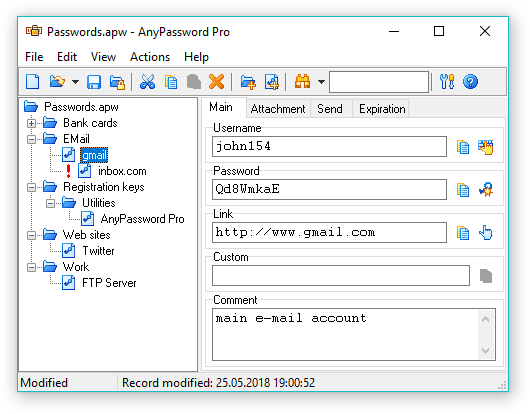The width and height of the screenshot is (530, 414).
Task: Click the New file toolbar icon
Action: point(33,82)
